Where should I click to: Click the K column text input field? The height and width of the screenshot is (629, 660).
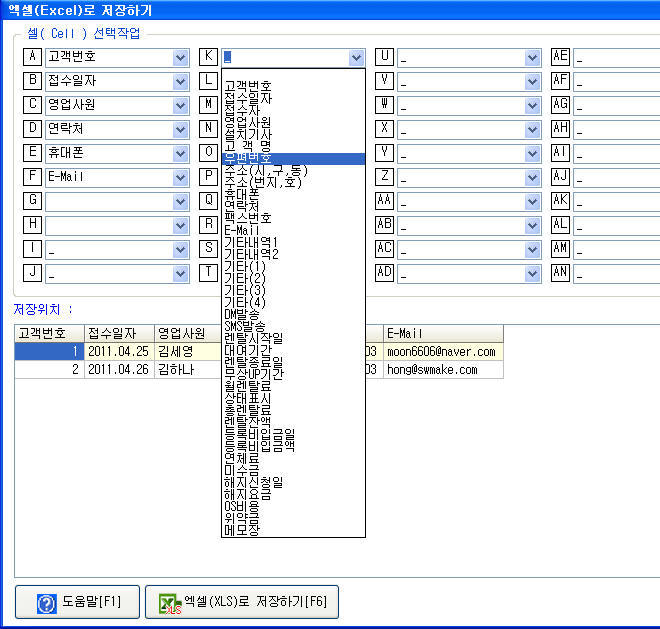[x=285, y=57]
